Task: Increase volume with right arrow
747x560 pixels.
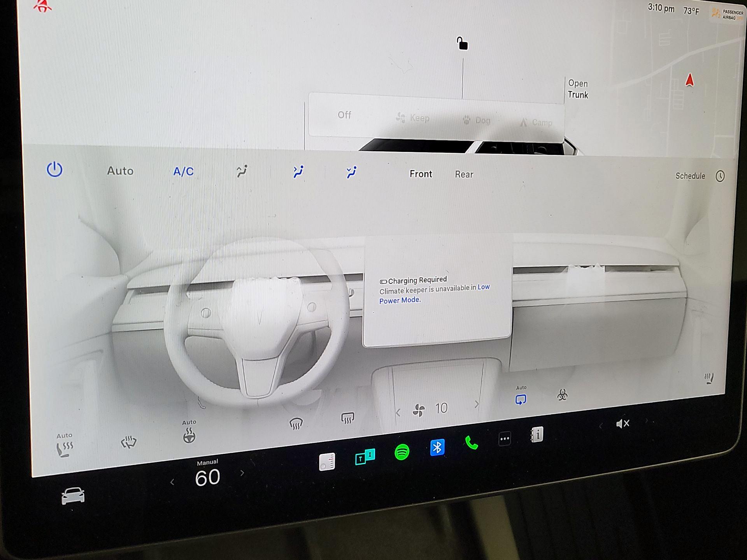Action: click(647, 420)
